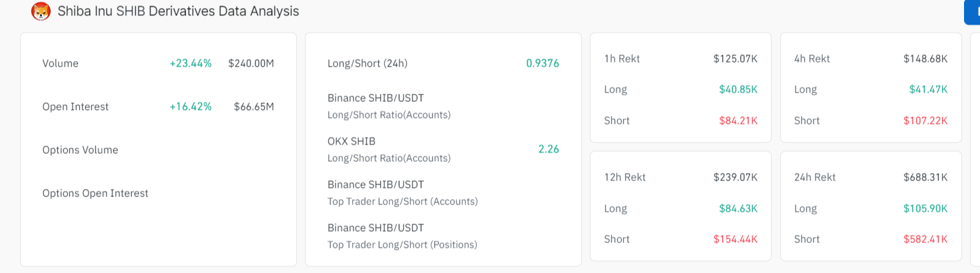Click the Shiba Inu coin logo icon
Screen dimensions: 980x273
(x=41, y=11)
